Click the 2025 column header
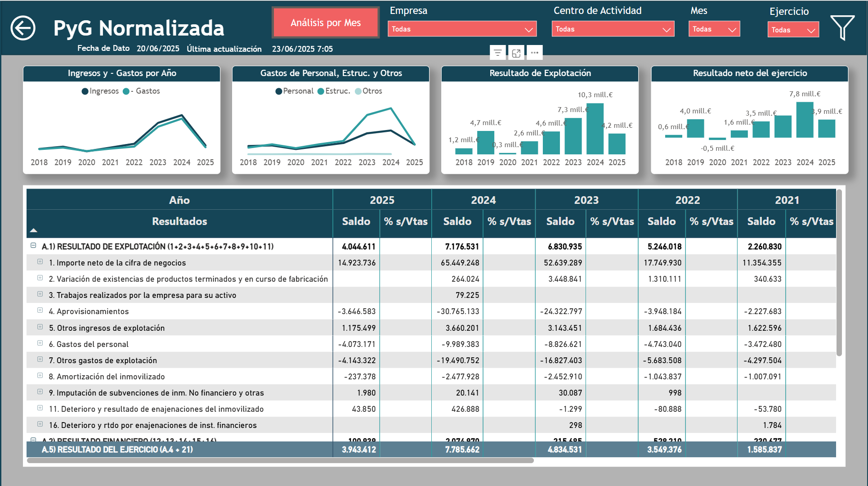 382,200
